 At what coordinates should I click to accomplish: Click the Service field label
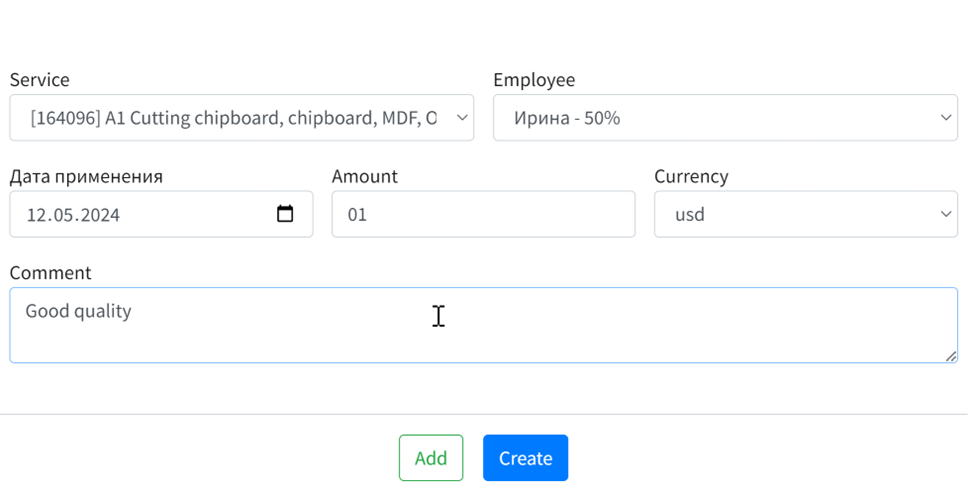pos(39,80)
